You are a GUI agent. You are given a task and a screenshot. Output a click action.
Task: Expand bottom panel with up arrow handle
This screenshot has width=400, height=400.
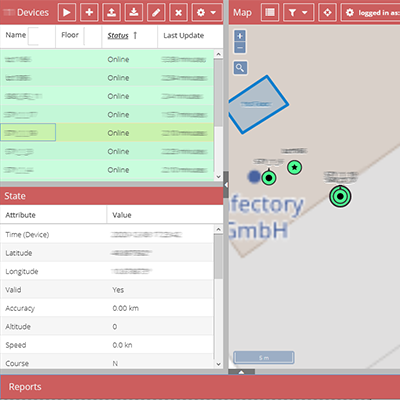pos(242,372)
